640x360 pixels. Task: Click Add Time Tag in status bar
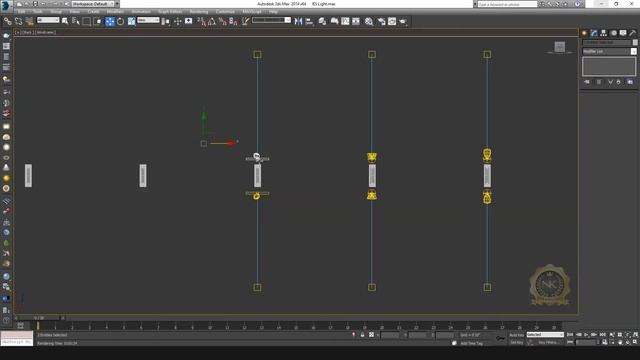(471, 343)
